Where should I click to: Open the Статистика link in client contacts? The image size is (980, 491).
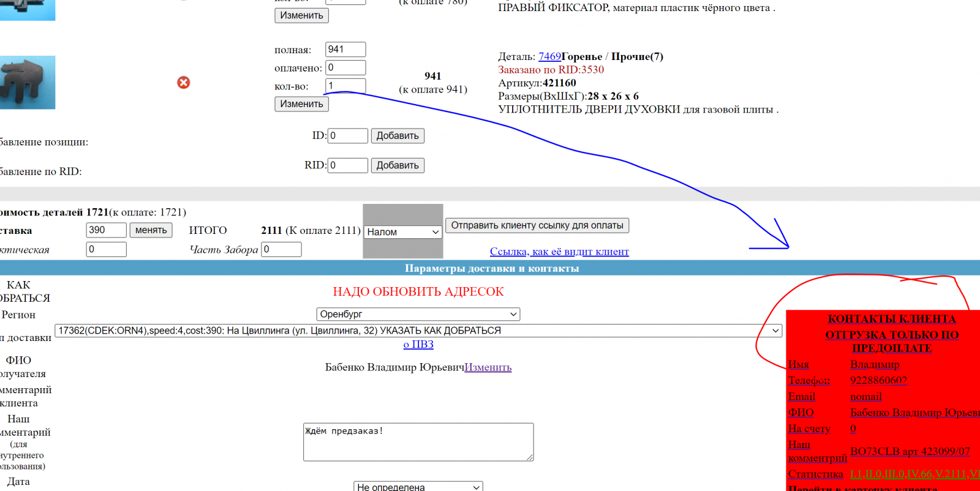(x=815, y=474)
